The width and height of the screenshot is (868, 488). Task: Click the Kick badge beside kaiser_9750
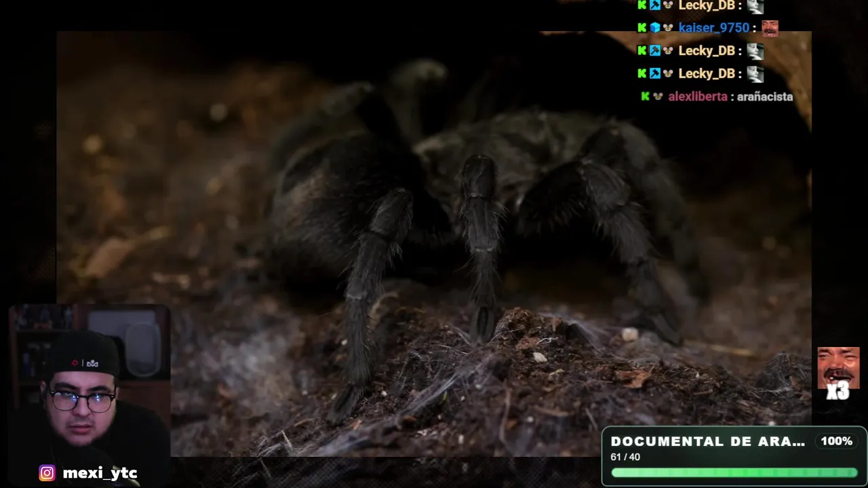point(642,28)
